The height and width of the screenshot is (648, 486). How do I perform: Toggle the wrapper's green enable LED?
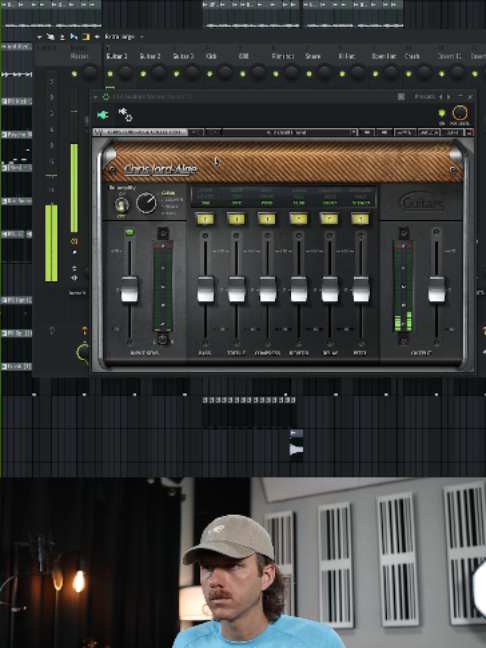pos(442,113)
